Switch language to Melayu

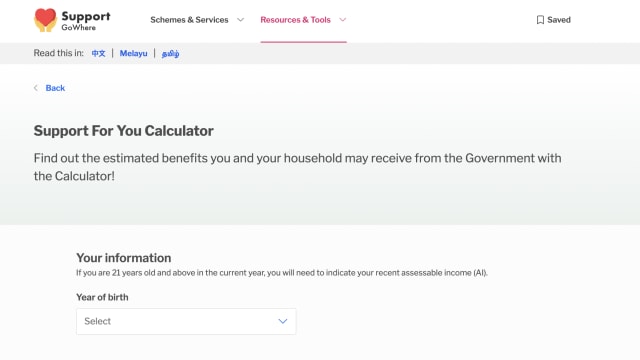click(133, 53)
